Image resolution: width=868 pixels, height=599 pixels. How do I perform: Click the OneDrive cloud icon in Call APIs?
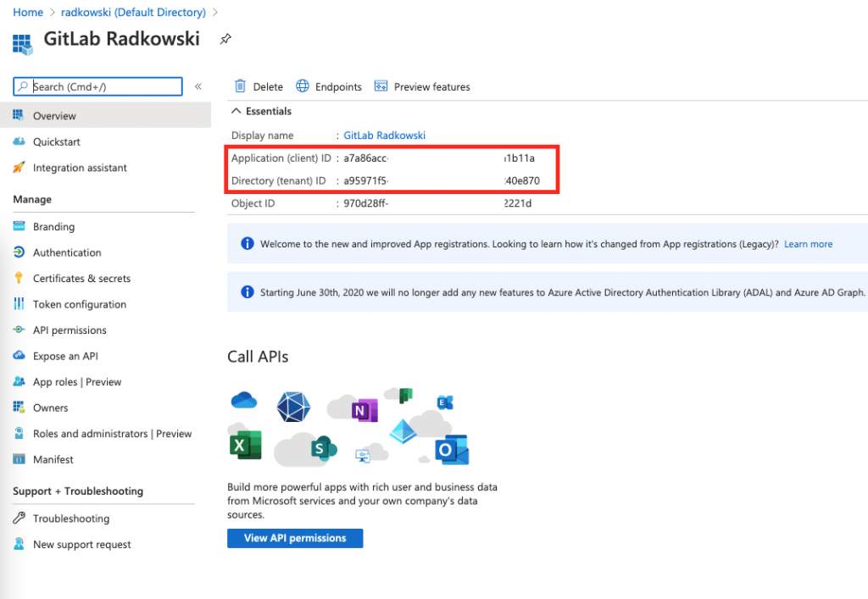[244, 400]
